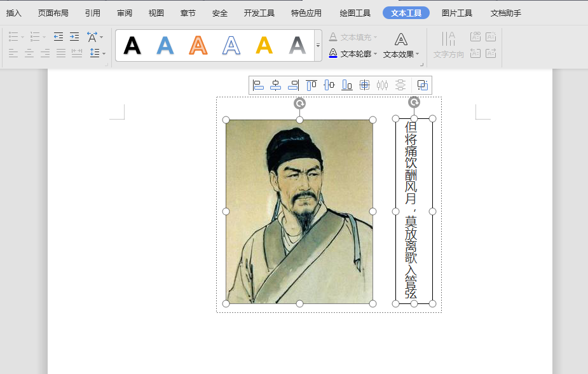The width and height of the screenshot is (588, 374).
Task: Click the bulleted list icon
Action: pyautogui.click(x=13, y=37)
